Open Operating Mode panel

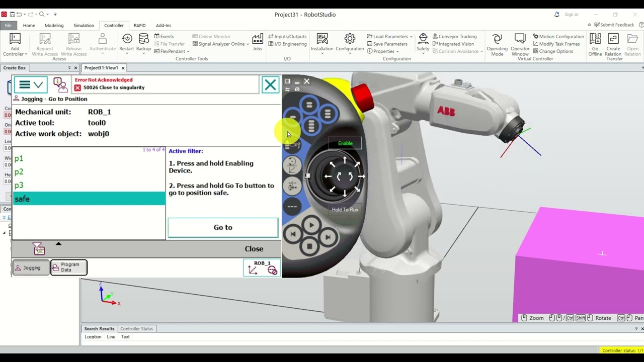tap(497, 45)
